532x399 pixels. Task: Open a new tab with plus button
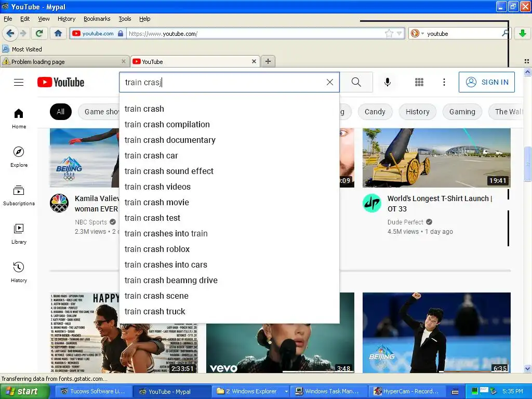tap(268, 61)
